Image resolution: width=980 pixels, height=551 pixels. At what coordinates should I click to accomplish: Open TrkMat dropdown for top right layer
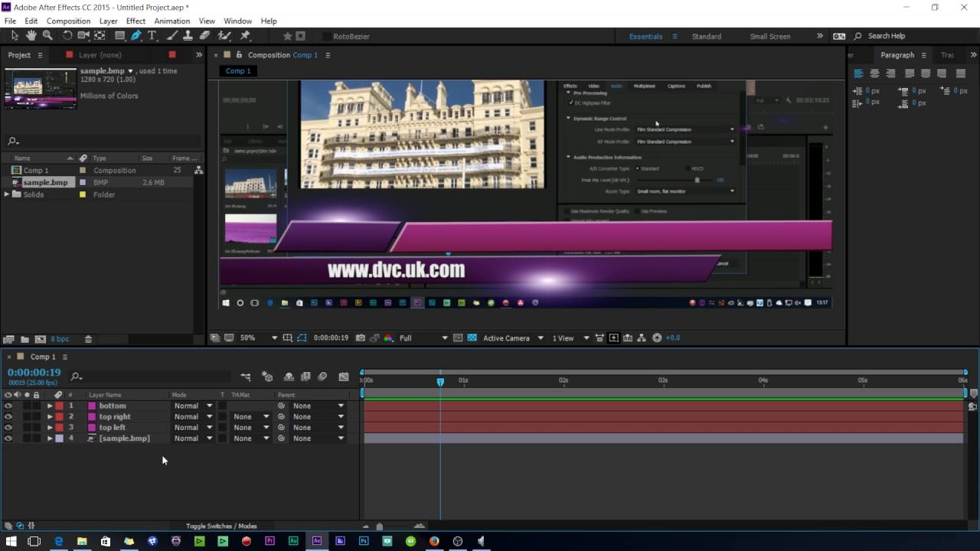[x=251, y=417]
